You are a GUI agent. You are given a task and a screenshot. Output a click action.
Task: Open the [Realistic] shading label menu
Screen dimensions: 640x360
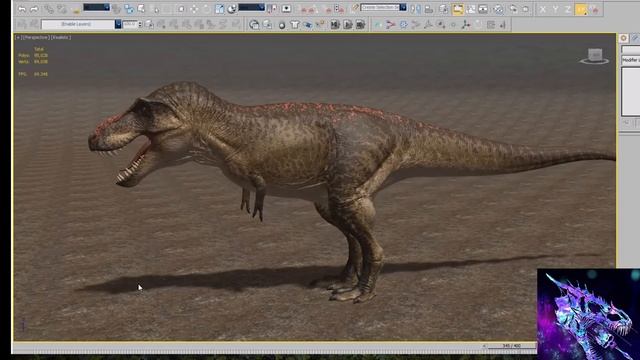click(61, 38)
